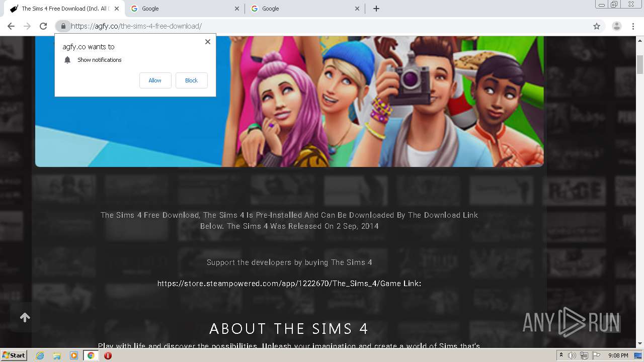Viewport: 644px width, 362px height.
Task: Reload the page with the refresh icon
Action: click(x=43, y=26)
